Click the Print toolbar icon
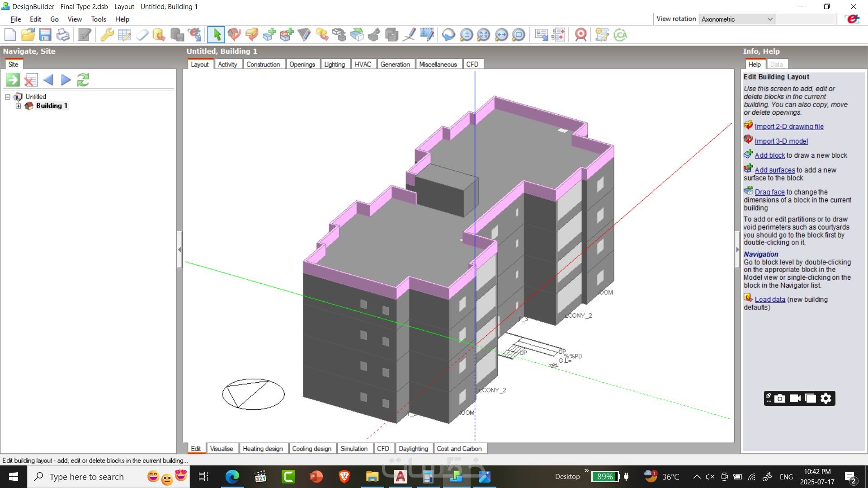The width and height of the screenshot is (868, 488). [x=63, y=35]
